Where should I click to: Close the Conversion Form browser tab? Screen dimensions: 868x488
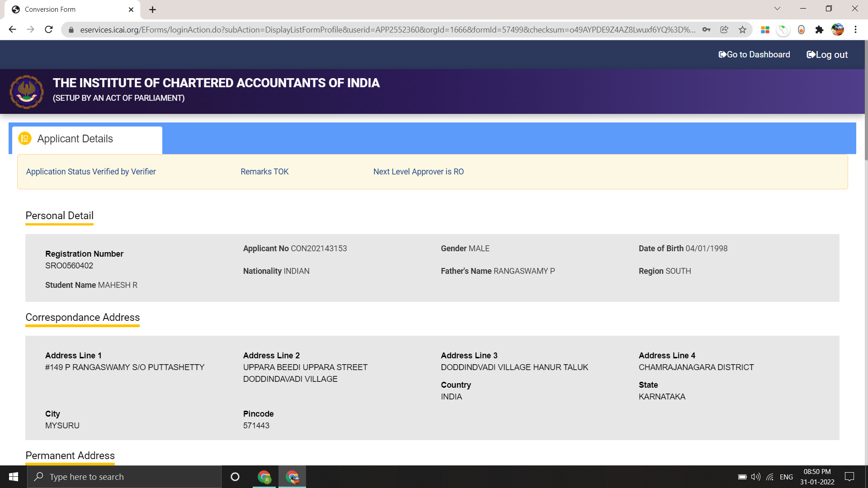pos(131,9)
